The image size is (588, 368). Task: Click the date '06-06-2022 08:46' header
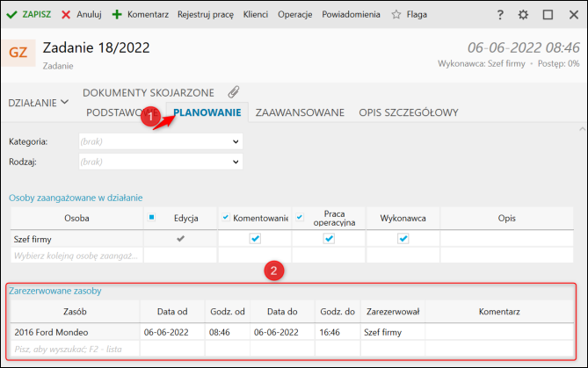[524, 47]
